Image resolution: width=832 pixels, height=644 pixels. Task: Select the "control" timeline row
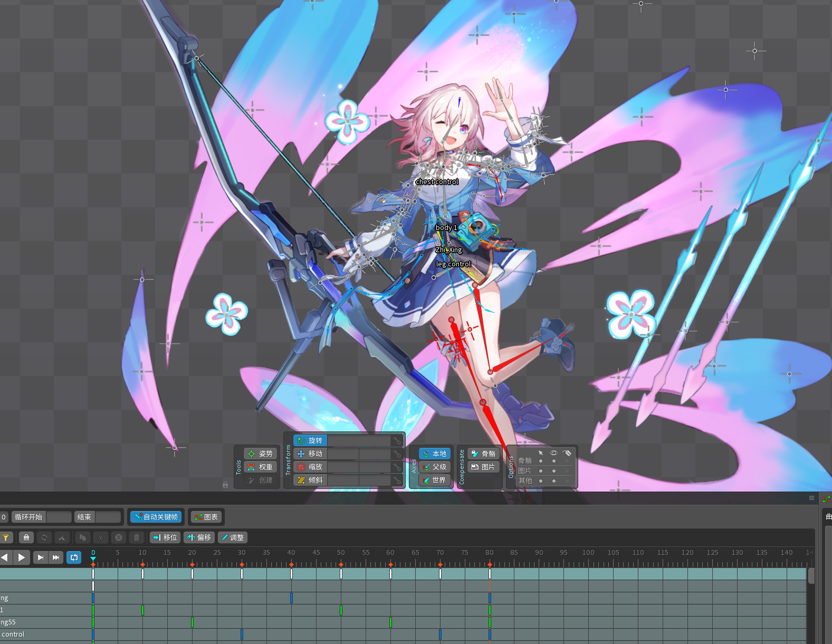click(403, 634)
